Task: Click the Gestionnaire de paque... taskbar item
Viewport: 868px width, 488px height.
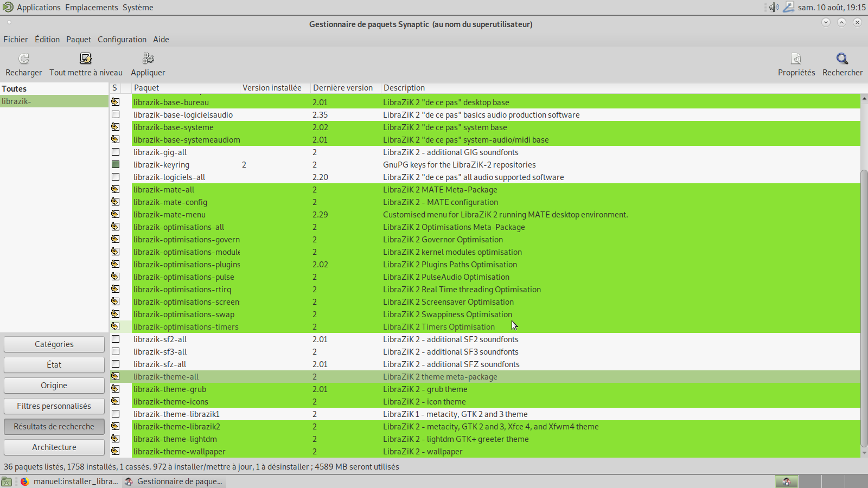Action: coord(174,481)
